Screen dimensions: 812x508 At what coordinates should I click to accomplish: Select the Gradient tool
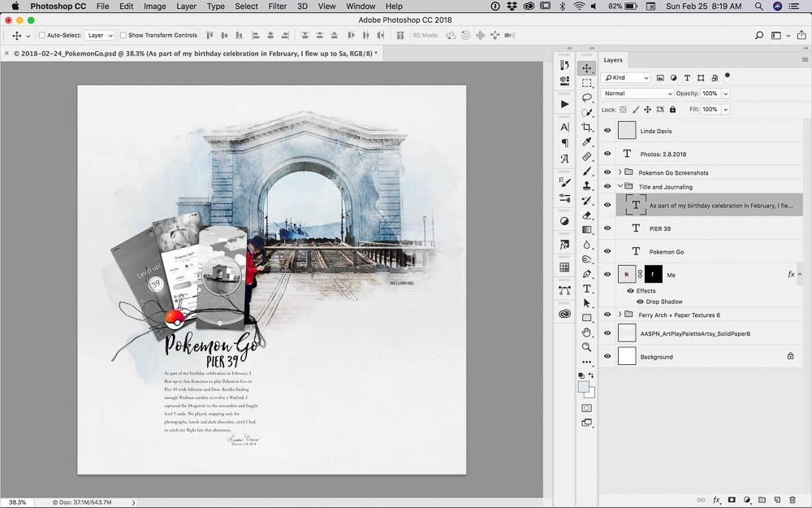click(x=586, y=230)
